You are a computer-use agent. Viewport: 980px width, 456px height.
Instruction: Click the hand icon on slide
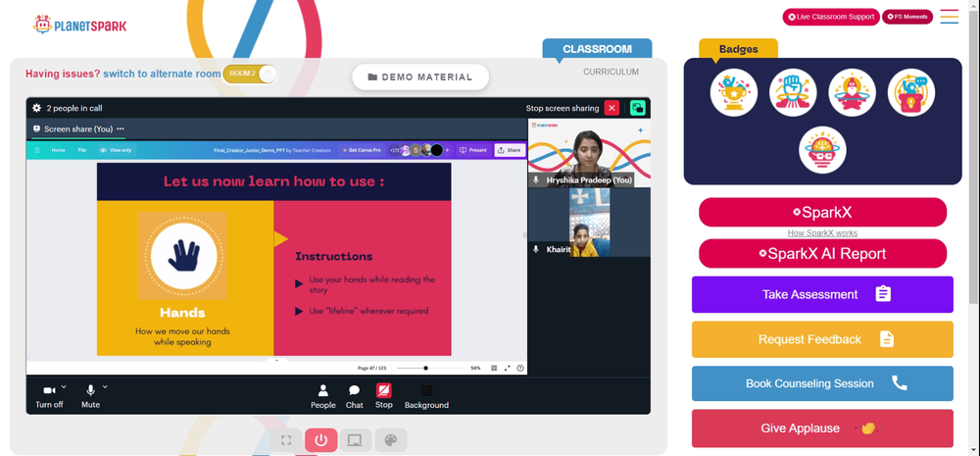pyautogui.click(x=182, y=255)
